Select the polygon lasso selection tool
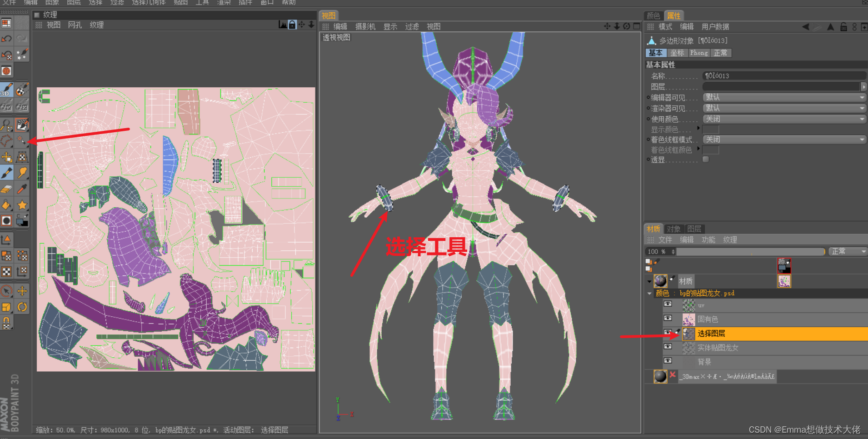The image size is (868, 439). click(x=6, y=140)
